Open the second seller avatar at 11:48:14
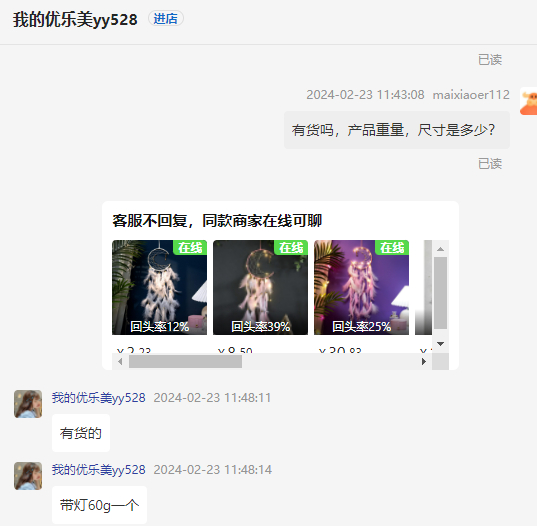Screen dimensions: 537x526 point(28,476)
